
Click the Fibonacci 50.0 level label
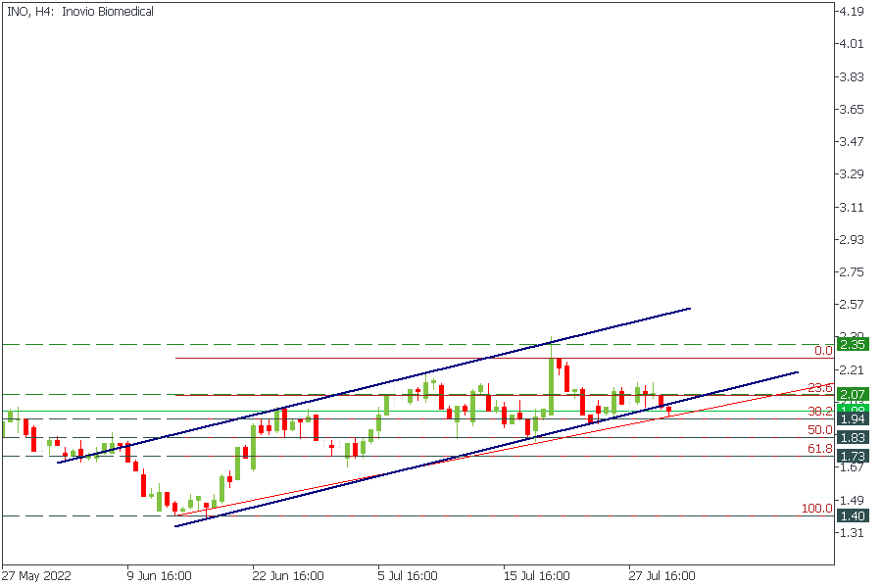point(819,430)
